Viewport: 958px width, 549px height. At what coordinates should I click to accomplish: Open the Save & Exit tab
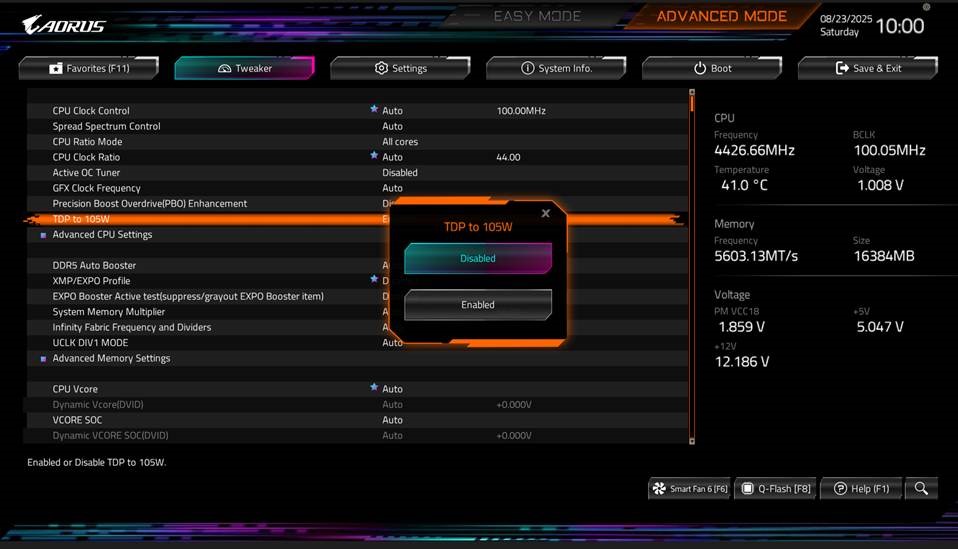868,68
